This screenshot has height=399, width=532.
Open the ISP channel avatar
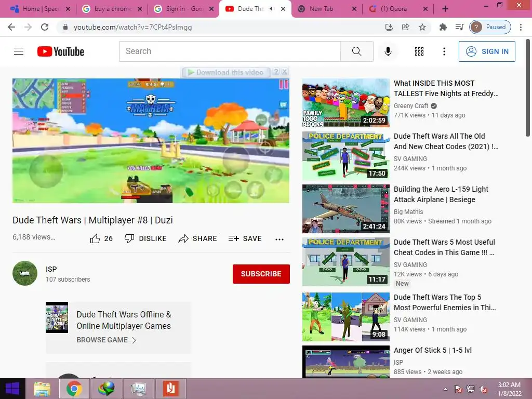click(25, 273)
